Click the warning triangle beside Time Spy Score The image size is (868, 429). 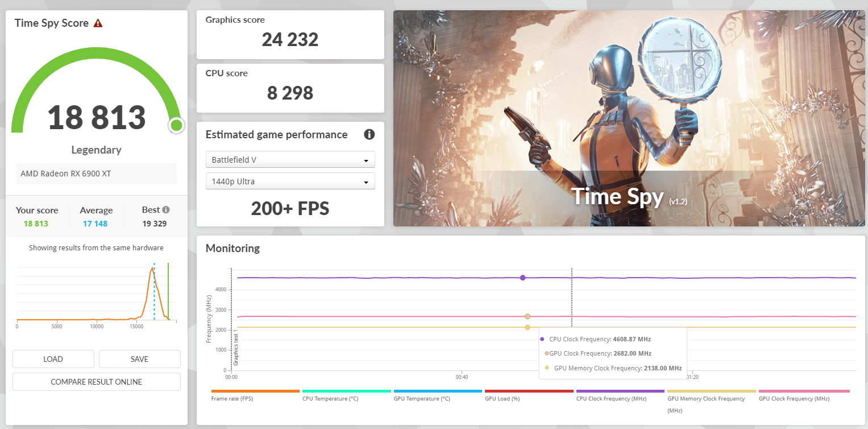tap(98, 23)
